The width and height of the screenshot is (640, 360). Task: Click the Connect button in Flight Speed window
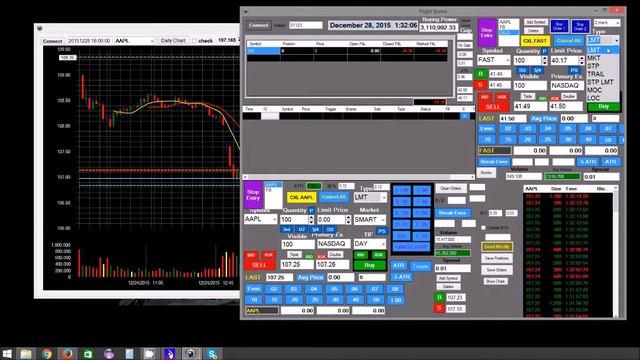(258, 25)
